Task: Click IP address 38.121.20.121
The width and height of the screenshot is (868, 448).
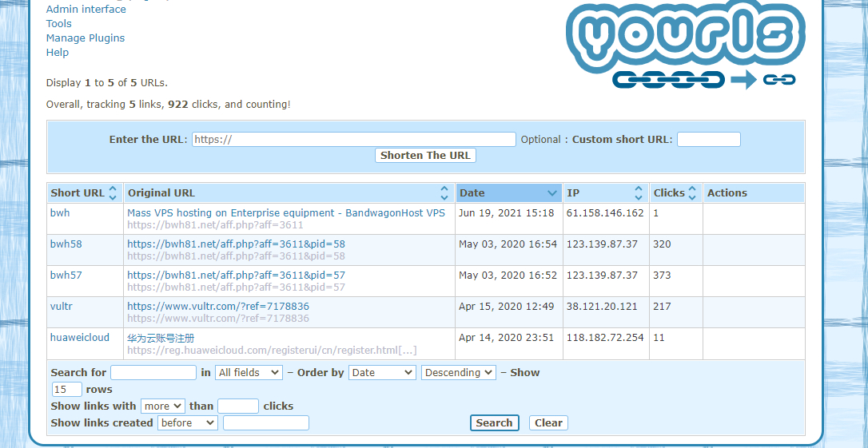Action: click(x=602, y=306)
